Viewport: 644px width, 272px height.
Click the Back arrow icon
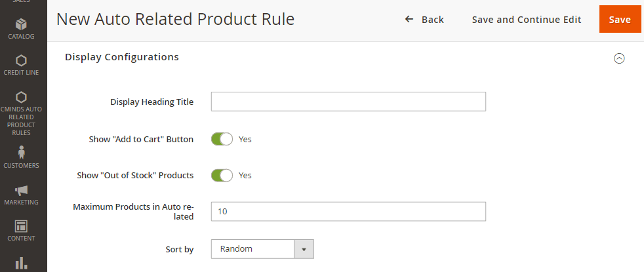[409, 20]
